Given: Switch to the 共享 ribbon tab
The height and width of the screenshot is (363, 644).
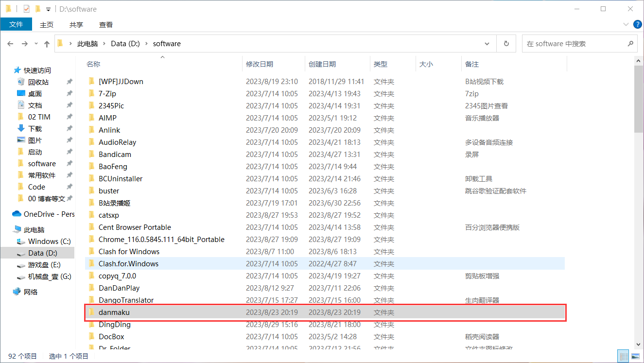Looking at the screenshot, I should [x=76, y=25].
